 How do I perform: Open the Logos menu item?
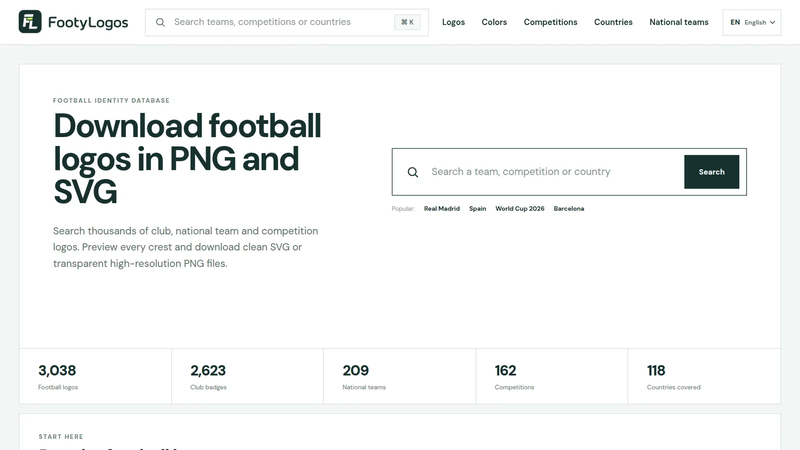click(453, 22)
